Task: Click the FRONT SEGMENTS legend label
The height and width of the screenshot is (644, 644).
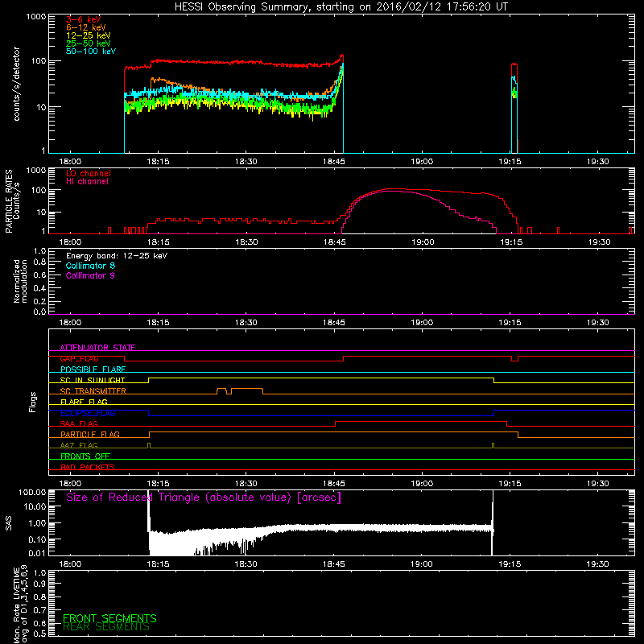Action: tap(109, 618)
